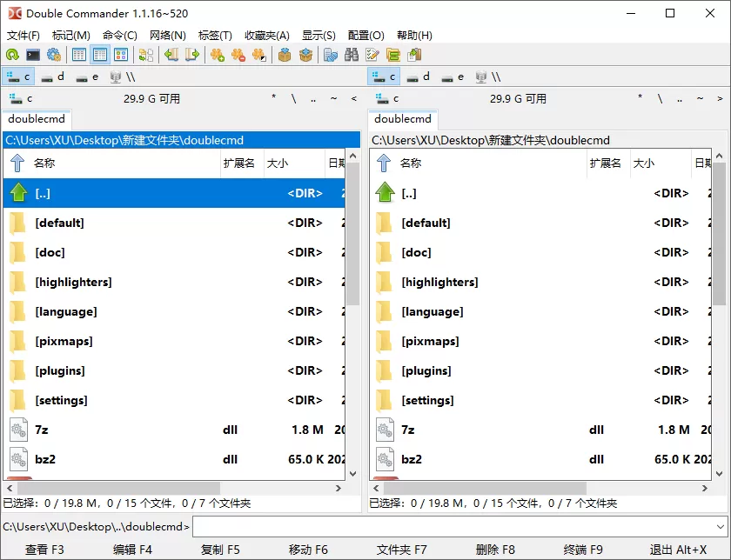Open options via the gear toolbar icon

tap(52, 54)
